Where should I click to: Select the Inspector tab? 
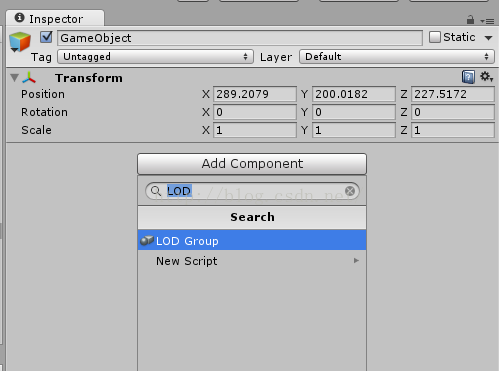[x=55, y=19]
